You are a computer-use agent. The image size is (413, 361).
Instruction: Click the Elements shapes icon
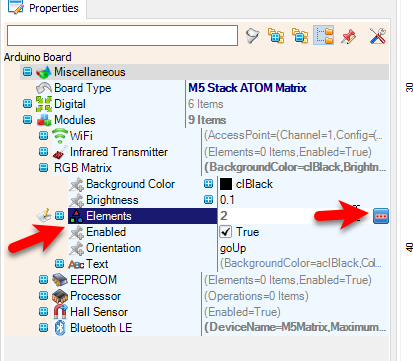tap(77, 216)
